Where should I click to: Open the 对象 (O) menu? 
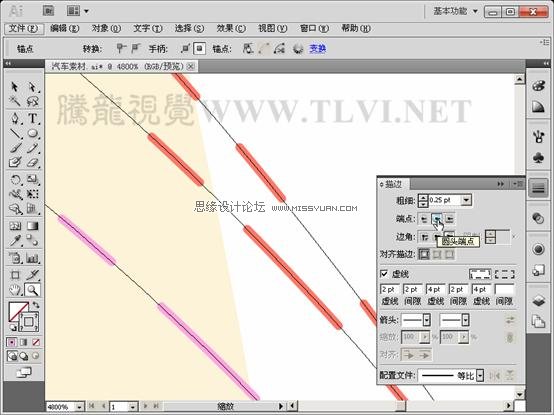(106, 28)
